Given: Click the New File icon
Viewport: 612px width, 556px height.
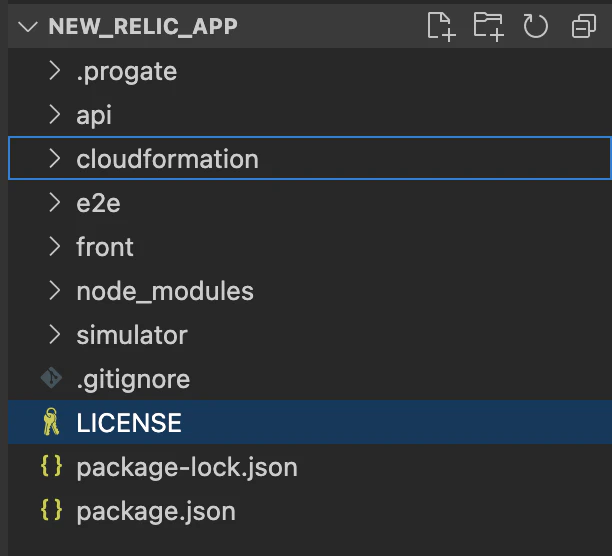Looking at the screenshot, I should tap(441, 26).
